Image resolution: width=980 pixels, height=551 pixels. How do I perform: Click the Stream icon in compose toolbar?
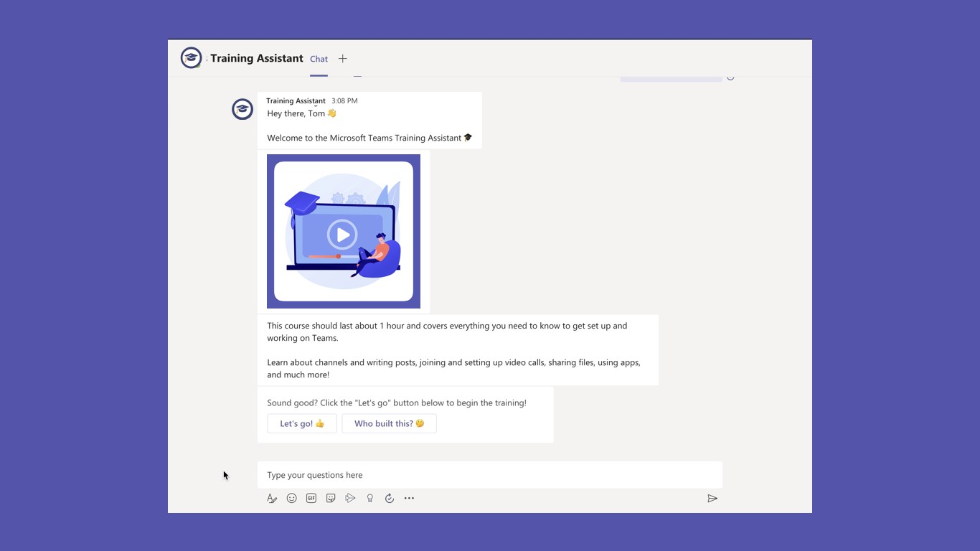[350, 498]
